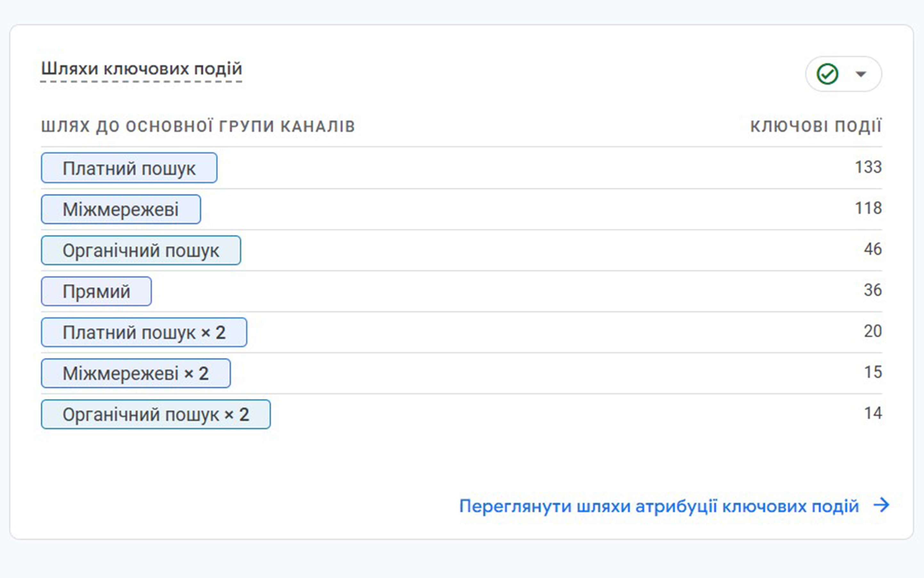The width and height of the screenshot is (924, 578).
Task: Click the key events value 20
Action: pos(873,331)
